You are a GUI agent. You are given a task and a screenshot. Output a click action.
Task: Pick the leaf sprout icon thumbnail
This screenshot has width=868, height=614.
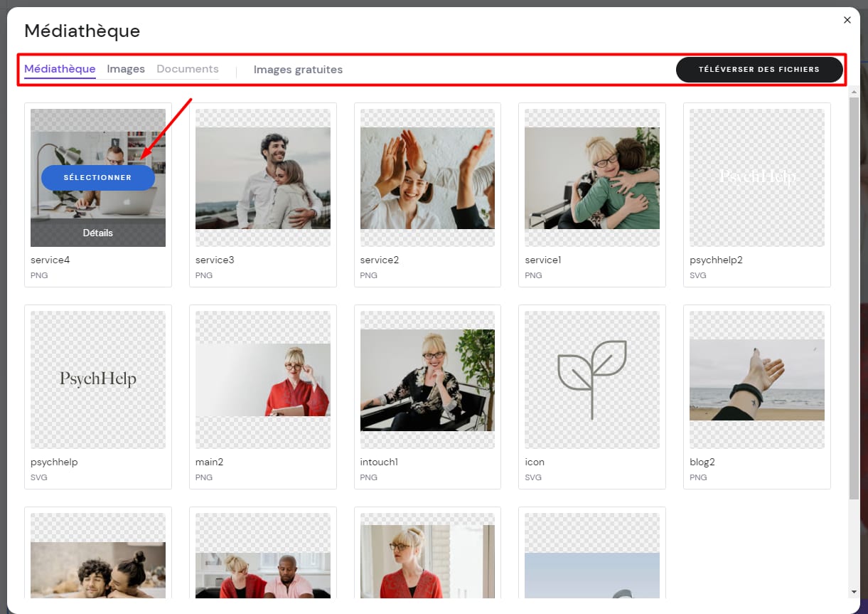(592, 380)
